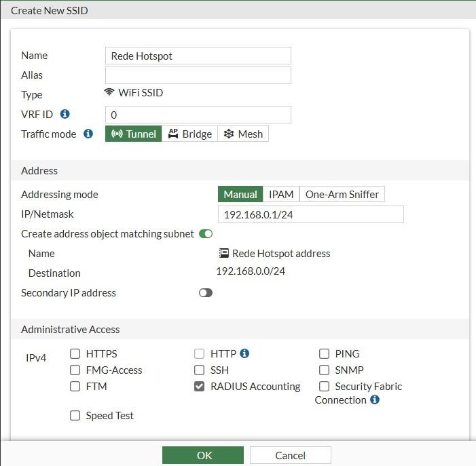Image resolution: width=476 pixels, height=466 pixels.
Task: Disable Create address object matching subnet
Action: (206, 234)
